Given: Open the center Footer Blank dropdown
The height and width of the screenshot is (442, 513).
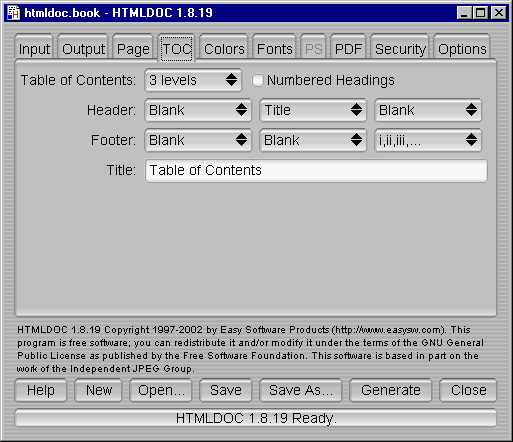Looking at the screenshot, I should click(x=313, y=140).
